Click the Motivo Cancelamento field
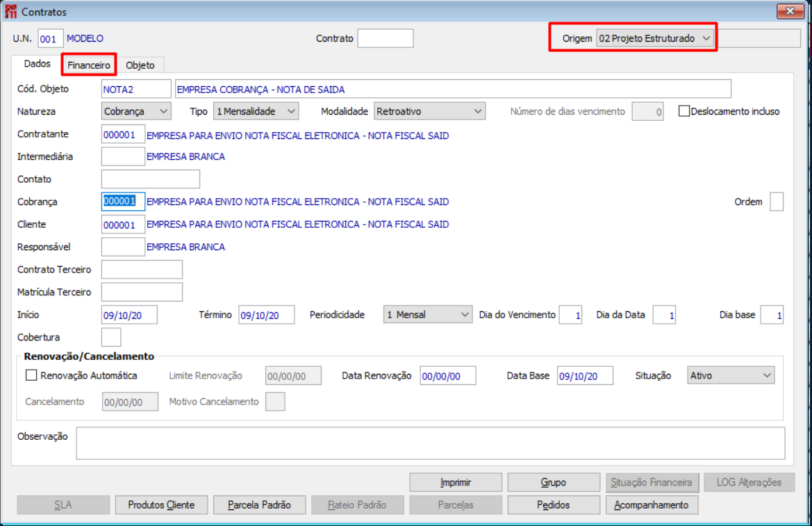 [275, 402]
